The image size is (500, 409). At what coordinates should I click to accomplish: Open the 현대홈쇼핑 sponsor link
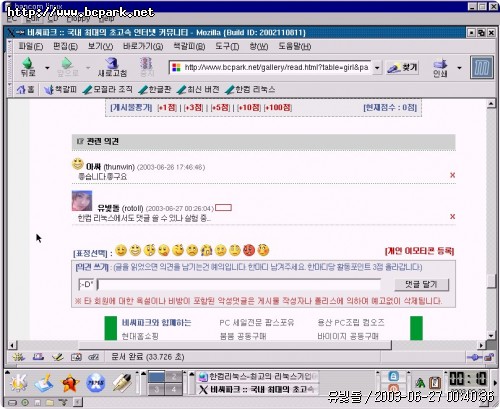coord(140,336)
